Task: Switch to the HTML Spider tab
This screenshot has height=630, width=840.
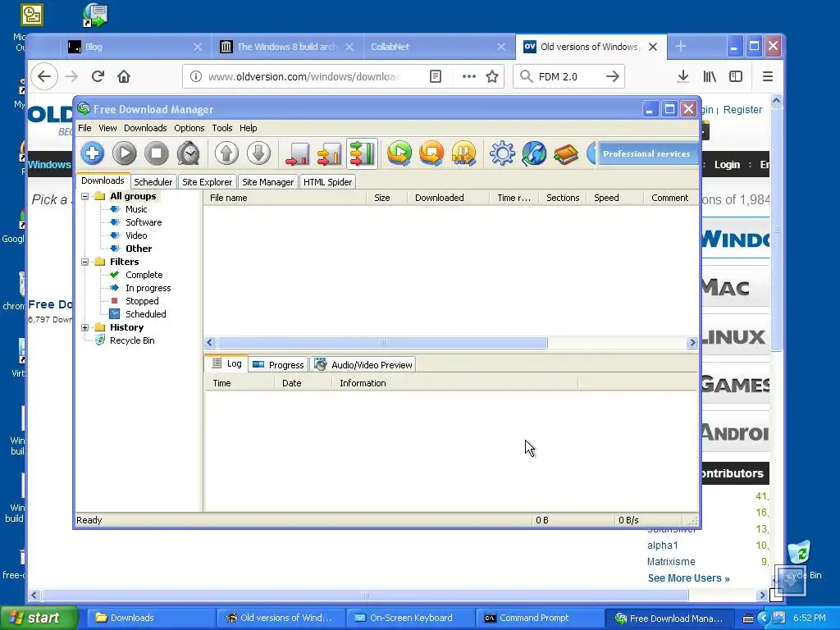Action: [x=327, y=182]
